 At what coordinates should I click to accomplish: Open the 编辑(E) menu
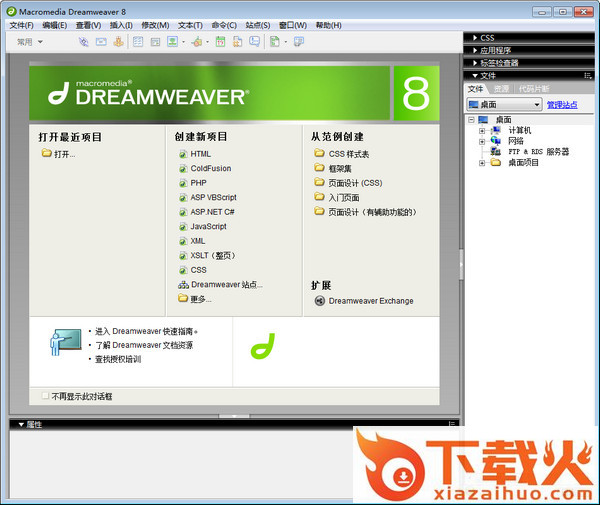[55, 25]
